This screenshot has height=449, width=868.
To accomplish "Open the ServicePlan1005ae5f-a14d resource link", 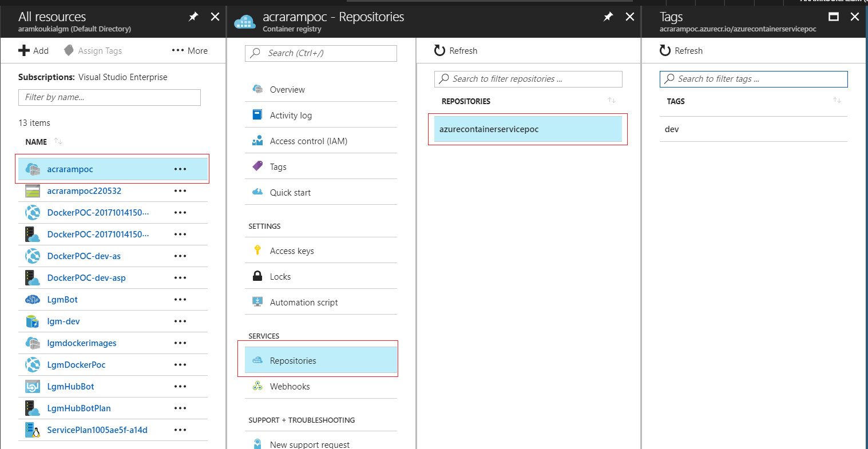I will [97, 430].
